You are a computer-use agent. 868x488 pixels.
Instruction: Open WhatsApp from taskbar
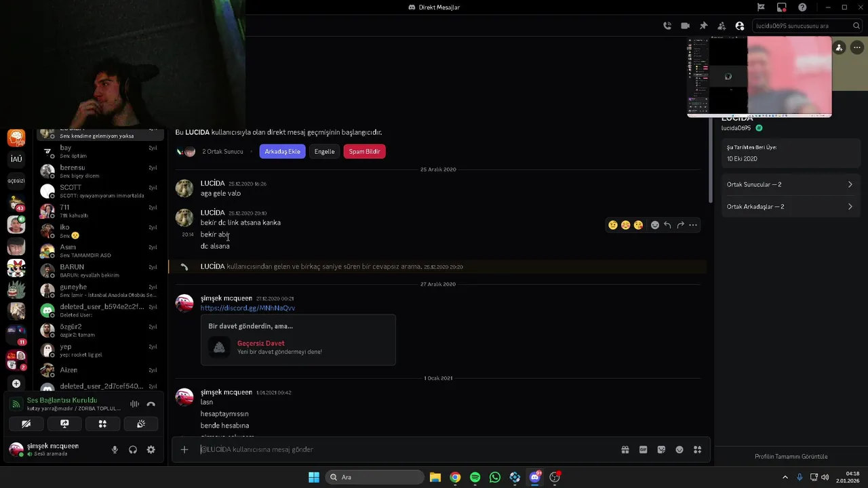tap(495, 477)
